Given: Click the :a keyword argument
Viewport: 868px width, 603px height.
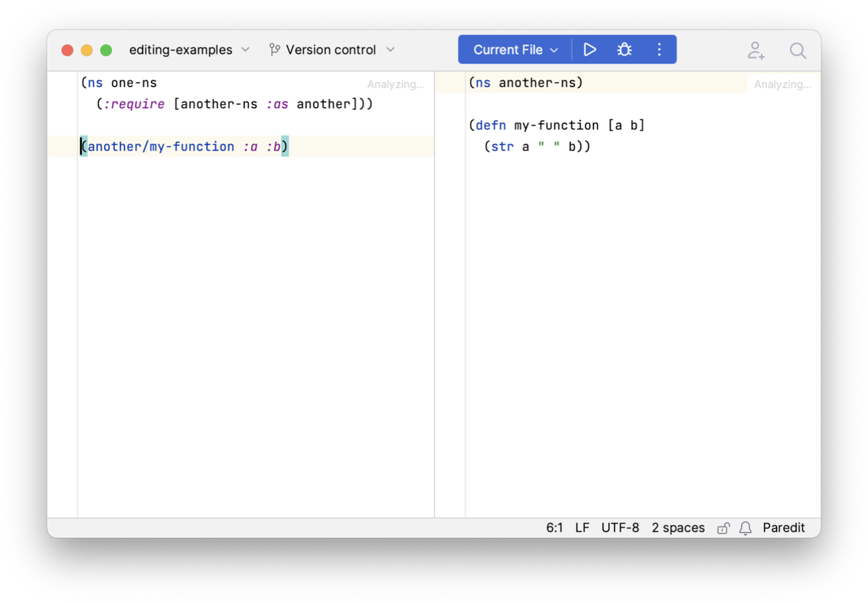Looking at the screenshot, I should pos(250,146).
